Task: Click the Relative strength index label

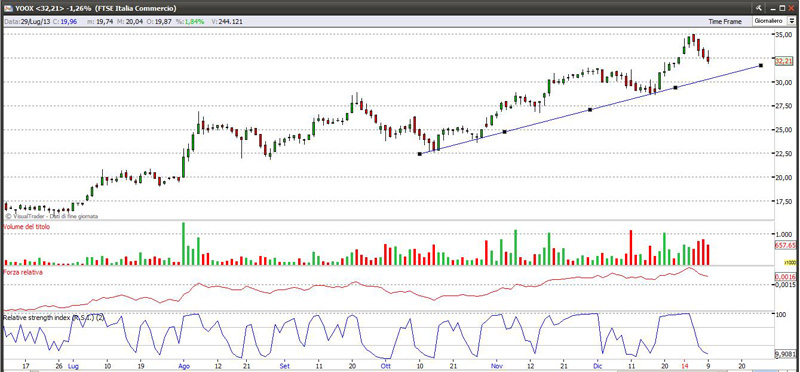Action: (54, 317)
